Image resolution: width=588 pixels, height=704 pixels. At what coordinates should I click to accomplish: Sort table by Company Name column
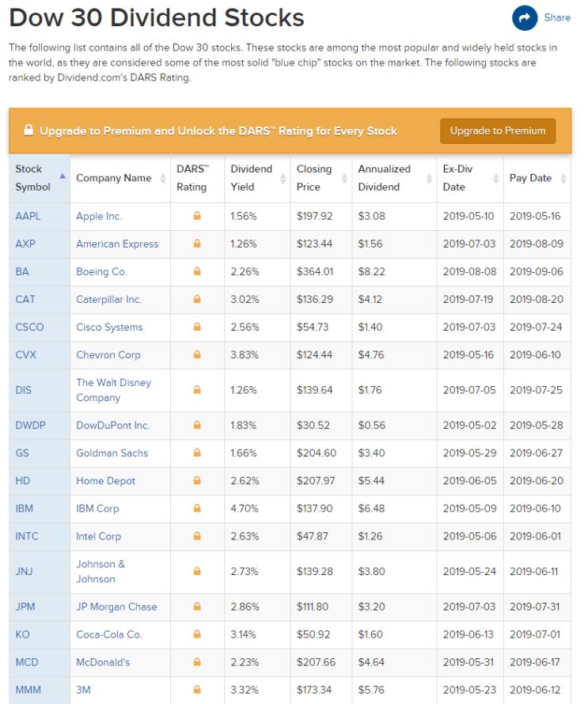(x=120, y=178)
